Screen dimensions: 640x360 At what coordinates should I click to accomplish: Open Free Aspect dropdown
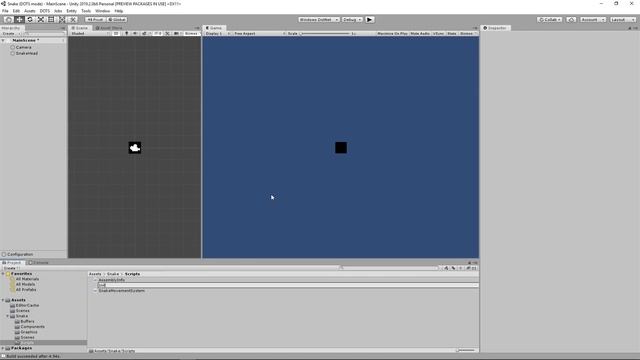coord(259,33)
